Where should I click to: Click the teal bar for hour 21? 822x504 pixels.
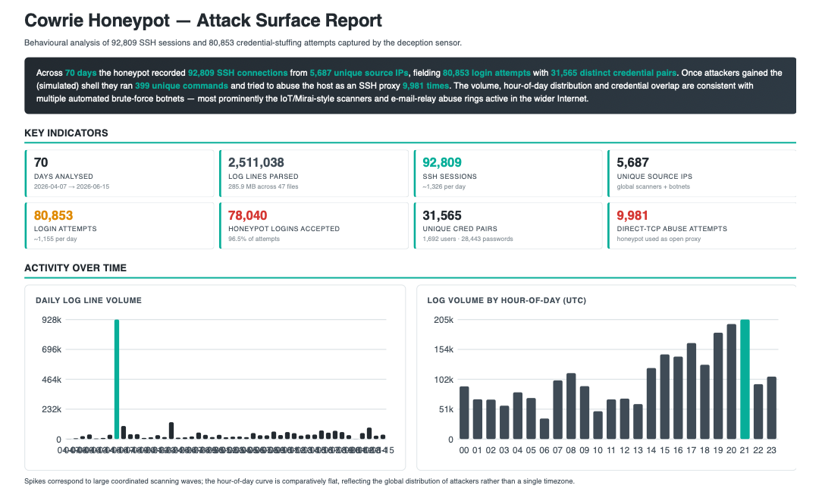[x=745, y=379]
